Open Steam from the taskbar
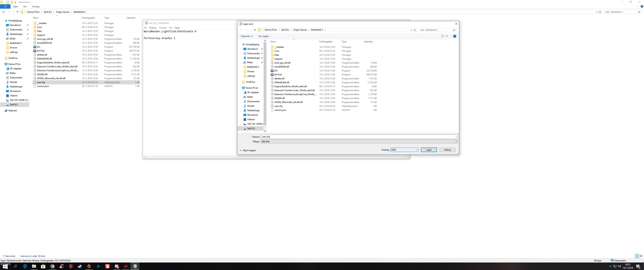The height and width of the screenshot is (270, 644). click(80, 266)
